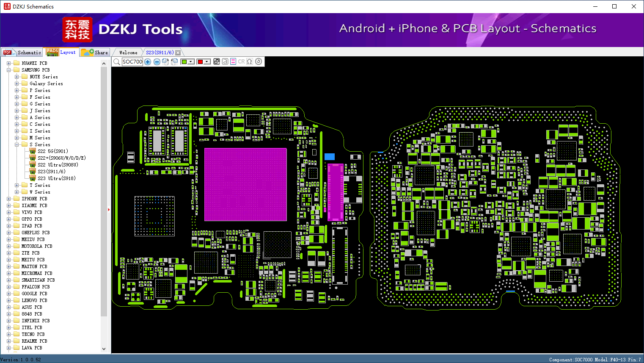Select S23(S911/6) in the tree
Viewport: 644px width, 363px height.
point(51,172)
